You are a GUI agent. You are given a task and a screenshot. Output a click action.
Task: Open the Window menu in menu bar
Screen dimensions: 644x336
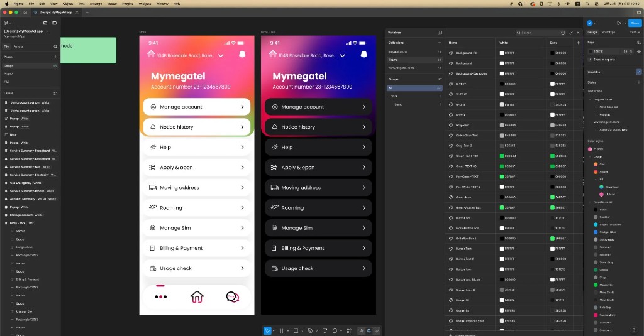pyautogui.click(x=162, y=4)
